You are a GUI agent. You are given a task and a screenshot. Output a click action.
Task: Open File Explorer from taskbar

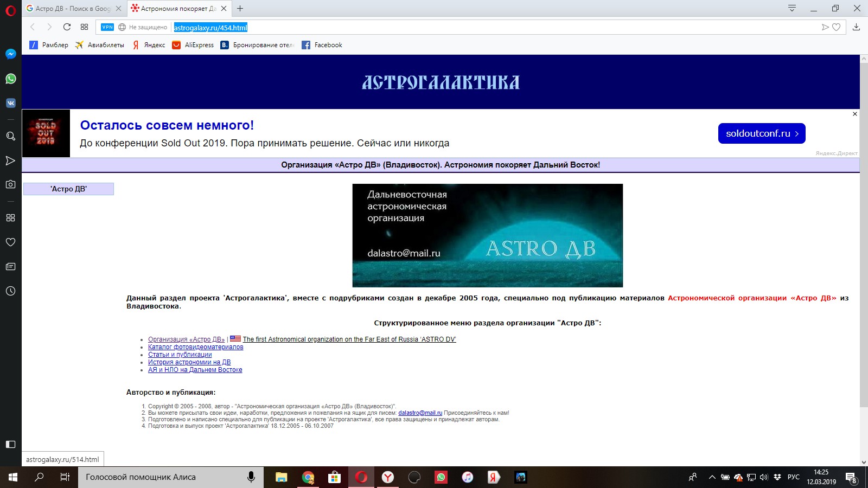[x=281, y=477]
